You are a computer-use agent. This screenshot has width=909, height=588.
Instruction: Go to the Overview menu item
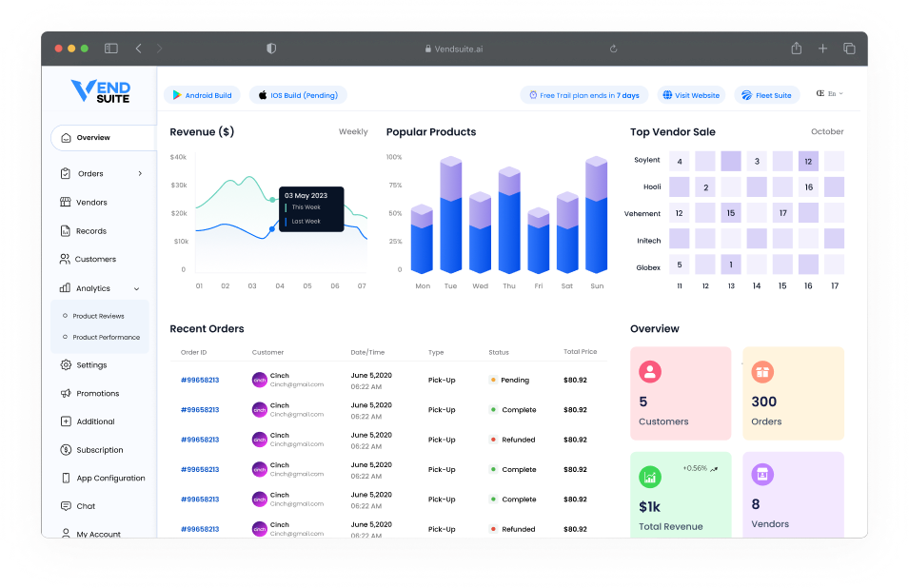pyautogui.click(x=93, y=138)
